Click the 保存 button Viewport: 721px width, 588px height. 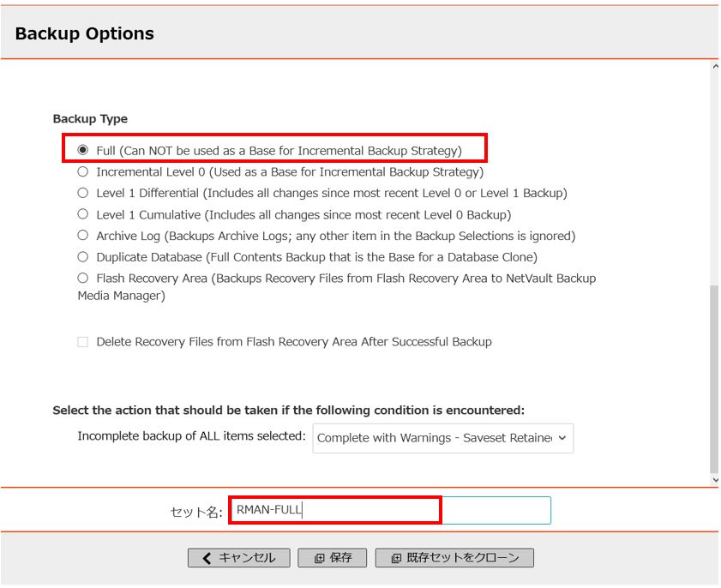pyautogui.click(x=332, y=558)
